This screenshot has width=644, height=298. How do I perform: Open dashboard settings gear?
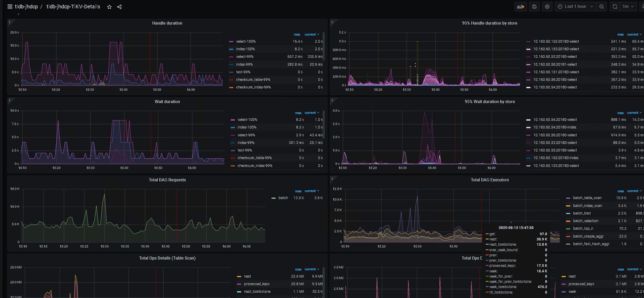(547, 7)
